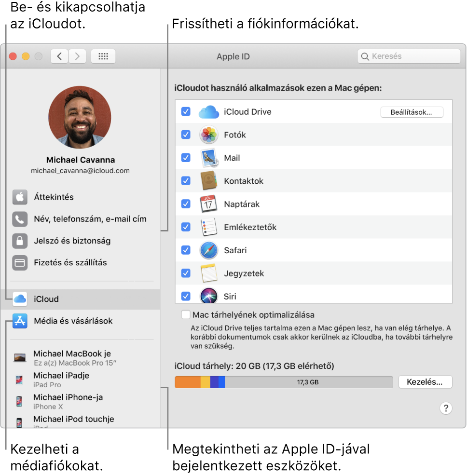Click the iPhone X device icon

coord(19,401)
